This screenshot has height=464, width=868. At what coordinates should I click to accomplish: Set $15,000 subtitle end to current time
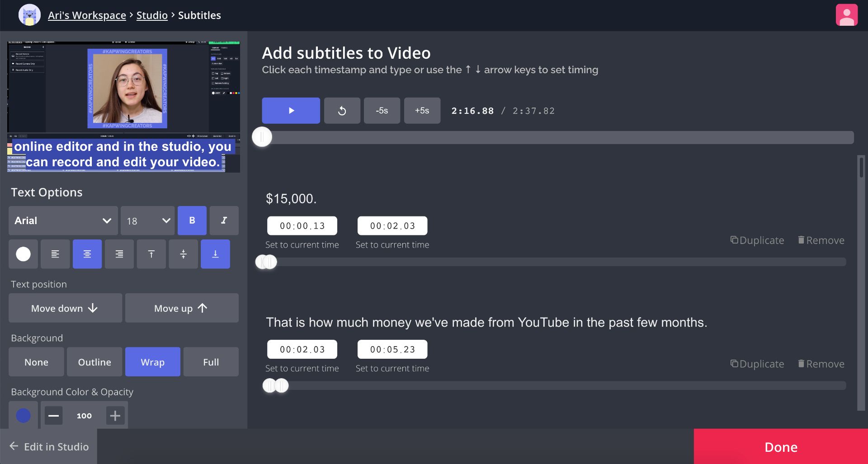click(x=392, y=245)
